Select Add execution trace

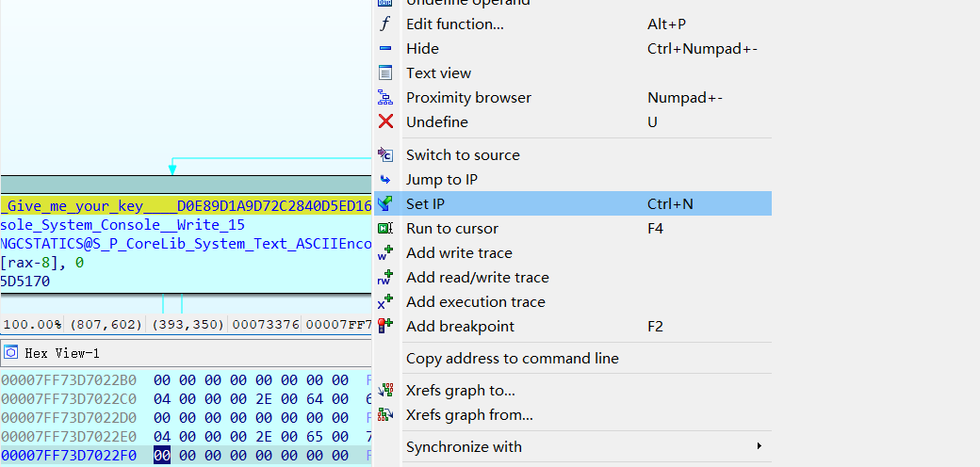point(475,302)
